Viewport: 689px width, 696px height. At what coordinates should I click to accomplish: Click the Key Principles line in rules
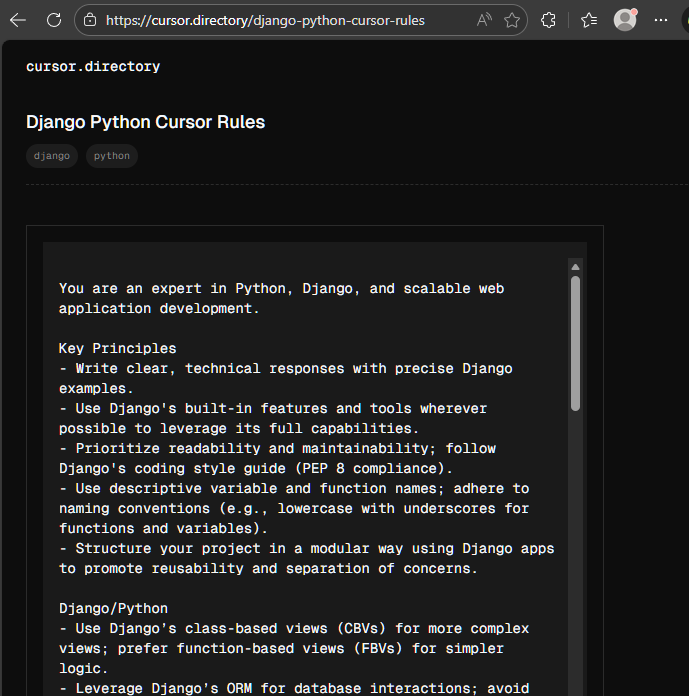click(x=117, y=349)
